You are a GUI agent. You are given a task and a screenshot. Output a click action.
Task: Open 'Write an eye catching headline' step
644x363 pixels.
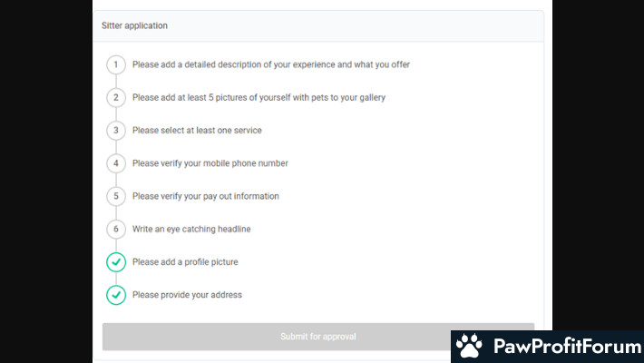[191, 229]
